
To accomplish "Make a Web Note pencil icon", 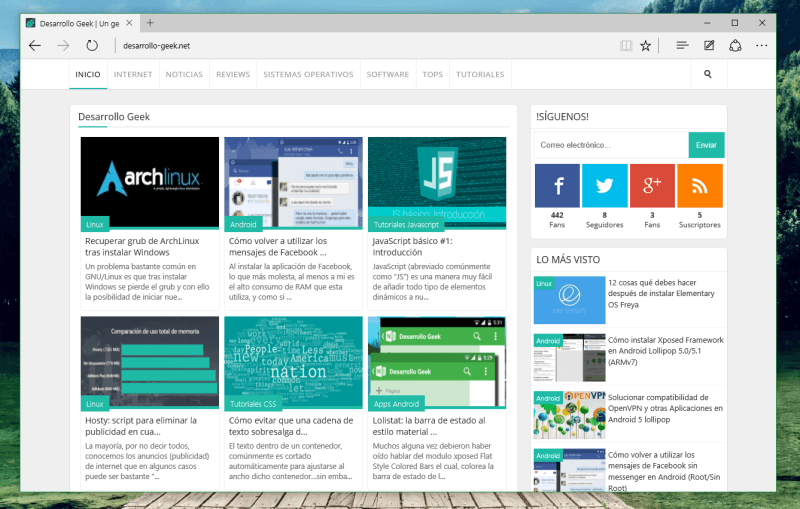I will 709,46.
